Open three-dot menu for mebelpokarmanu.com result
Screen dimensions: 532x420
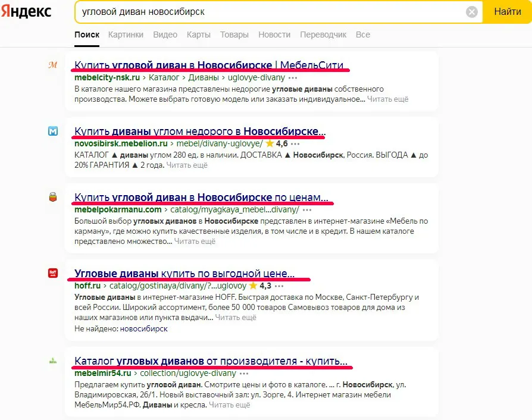(x=306, y=211)
